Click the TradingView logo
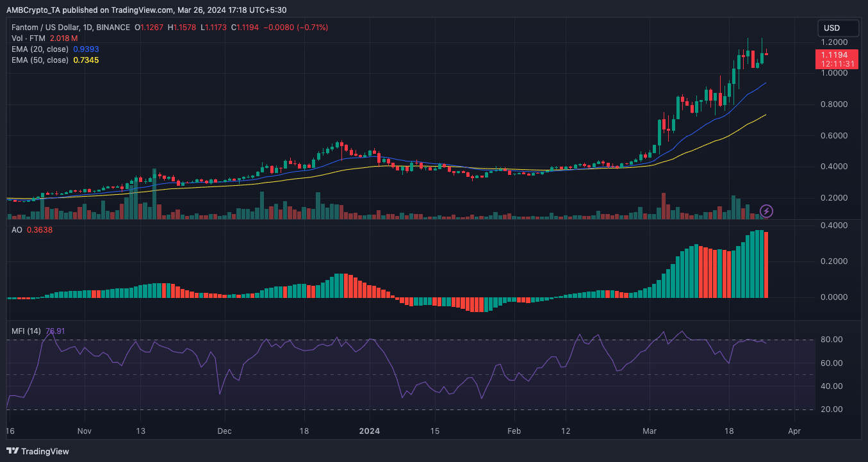Image resolution: width=868 pixels, height=462 pixels. (38, 451)
